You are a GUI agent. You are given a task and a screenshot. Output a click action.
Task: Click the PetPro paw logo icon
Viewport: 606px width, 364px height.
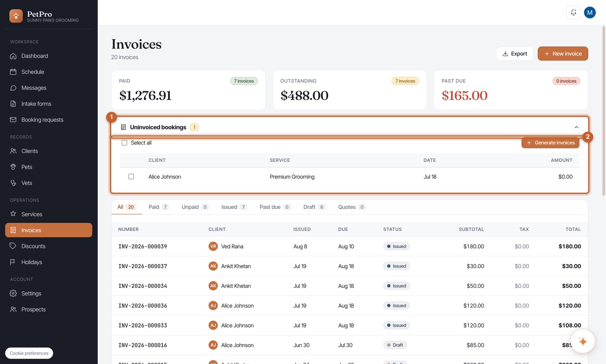point(16,16)
